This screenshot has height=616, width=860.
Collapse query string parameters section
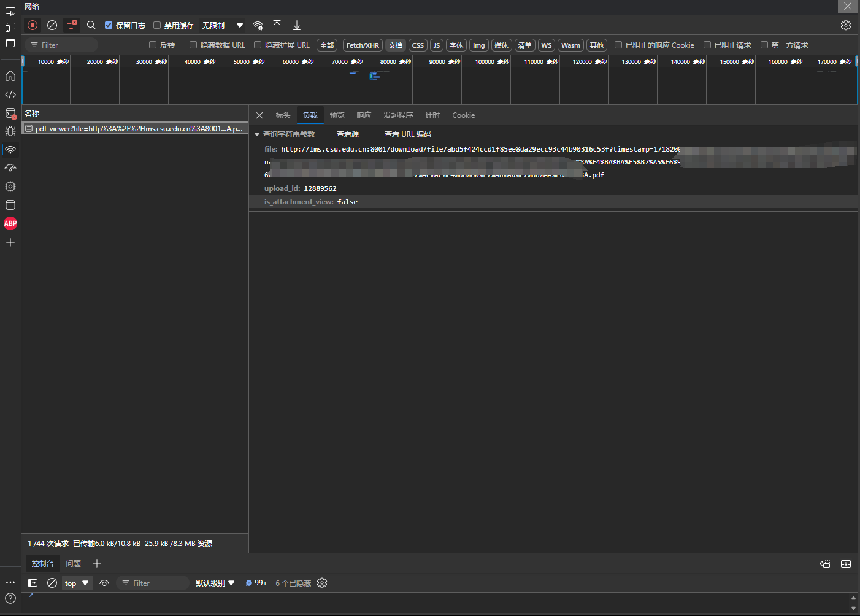(x=257, y=134)
